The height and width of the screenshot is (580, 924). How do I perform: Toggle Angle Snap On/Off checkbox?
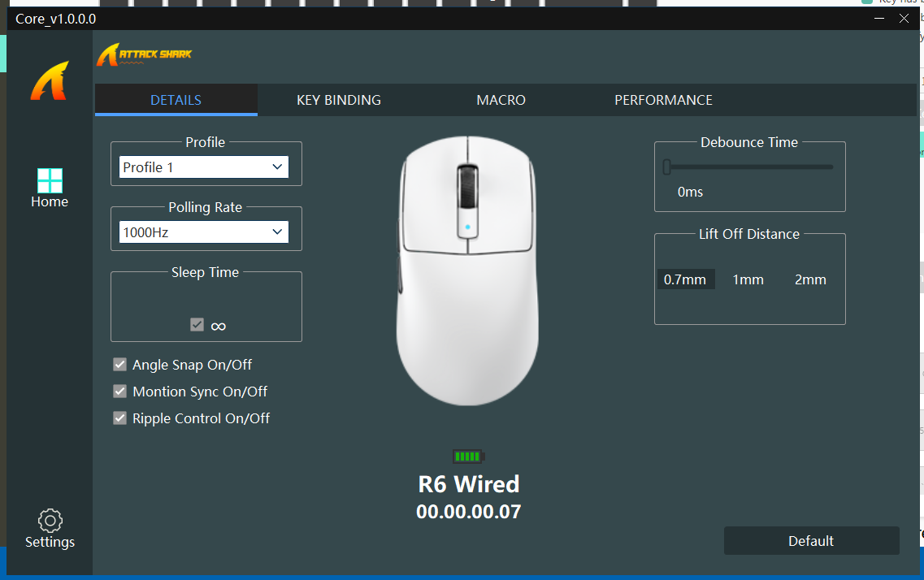[119, 365]
